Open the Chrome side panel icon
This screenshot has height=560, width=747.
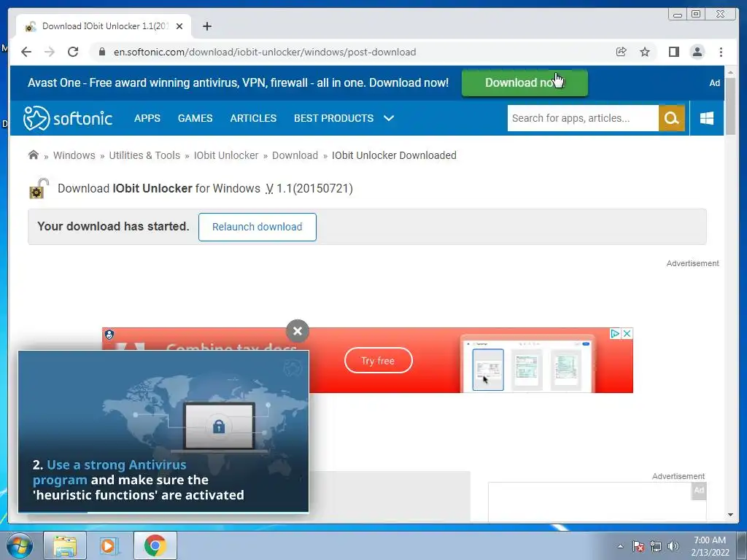[x=673, y=52]
